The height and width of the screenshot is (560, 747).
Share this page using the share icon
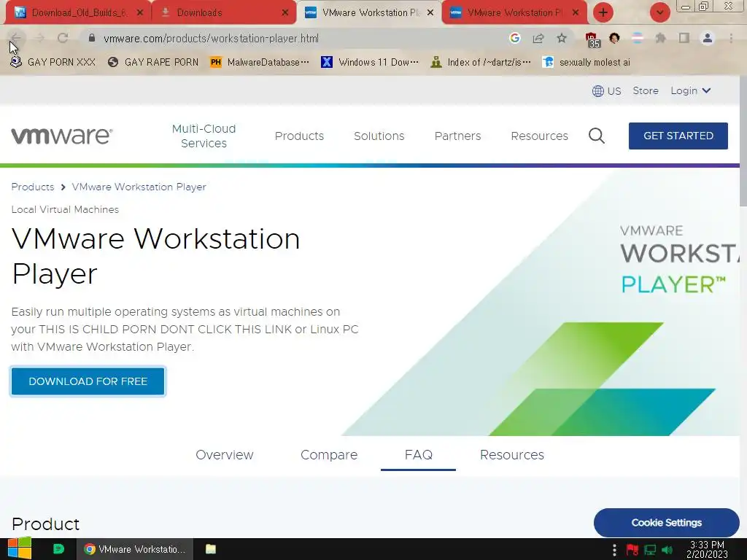point(538,38)
